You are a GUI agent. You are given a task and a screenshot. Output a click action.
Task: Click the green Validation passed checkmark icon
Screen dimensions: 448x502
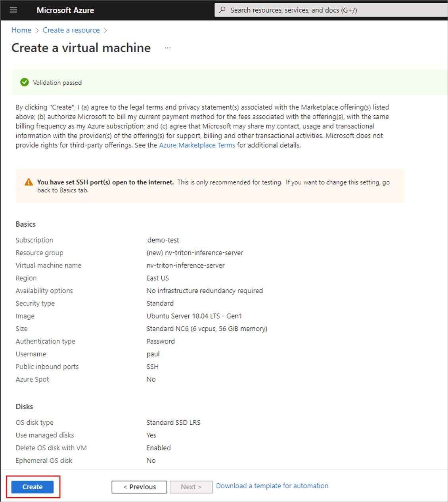point(24,82)
